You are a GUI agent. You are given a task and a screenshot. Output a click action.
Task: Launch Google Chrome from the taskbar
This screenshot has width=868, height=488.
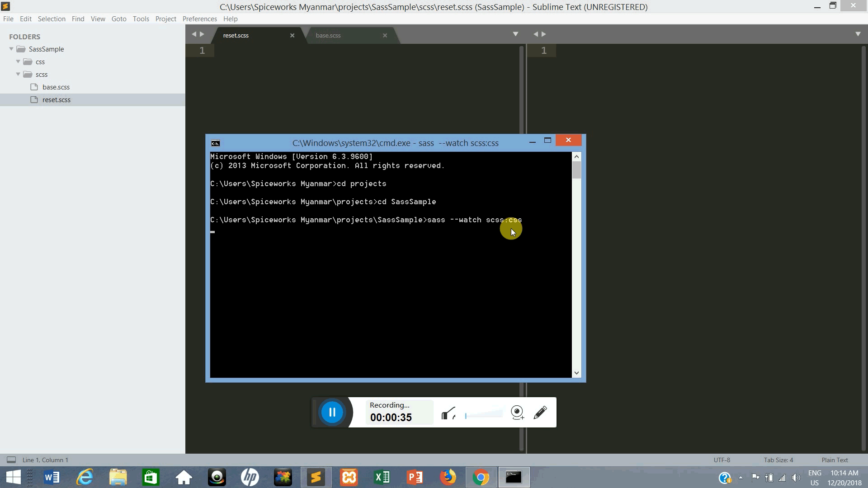click(x=481, y=477)
